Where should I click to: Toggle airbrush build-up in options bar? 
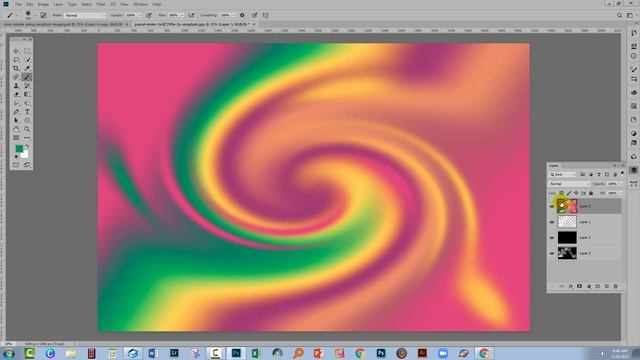pyautogui.click(x=191, y=15)
